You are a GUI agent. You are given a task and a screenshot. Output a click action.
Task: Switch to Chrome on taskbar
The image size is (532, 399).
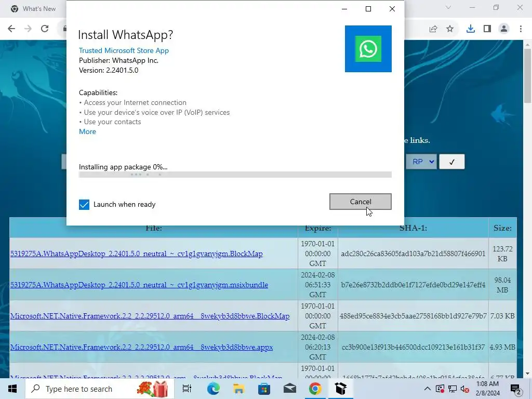(315, 389)
